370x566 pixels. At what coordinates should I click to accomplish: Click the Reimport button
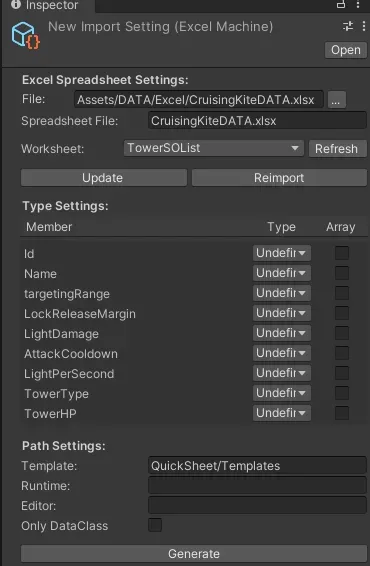coord(279,178)
